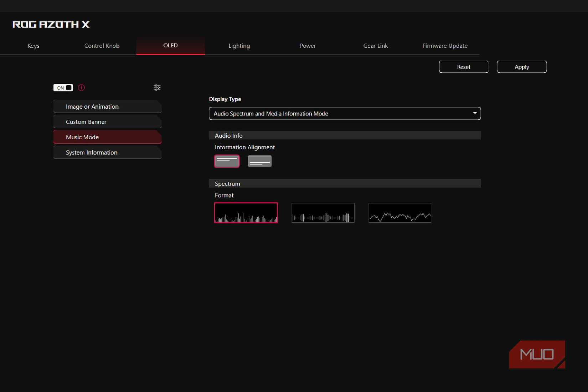
Task: Select top information alignment icon
Action: (x=227, y=161)
